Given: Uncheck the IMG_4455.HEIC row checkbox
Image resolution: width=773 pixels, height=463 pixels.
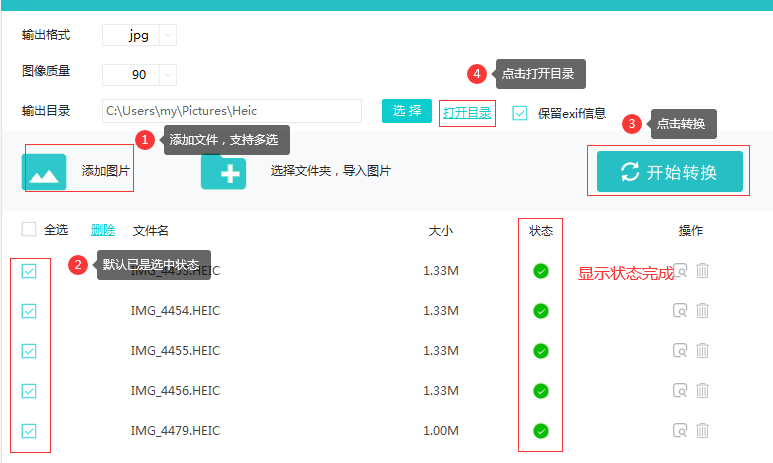Looking at the screenshot, I should tap(29, 351).
